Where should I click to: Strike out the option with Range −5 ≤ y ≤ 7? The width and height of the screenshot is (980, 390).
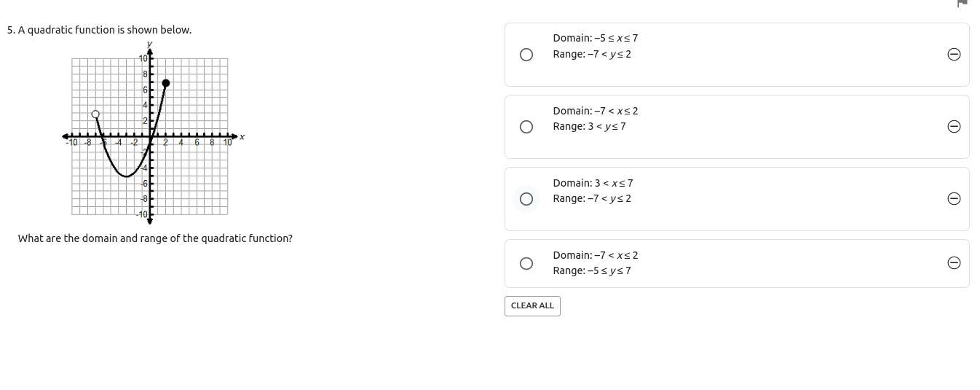pyautogui.click(x=954, y=263)
